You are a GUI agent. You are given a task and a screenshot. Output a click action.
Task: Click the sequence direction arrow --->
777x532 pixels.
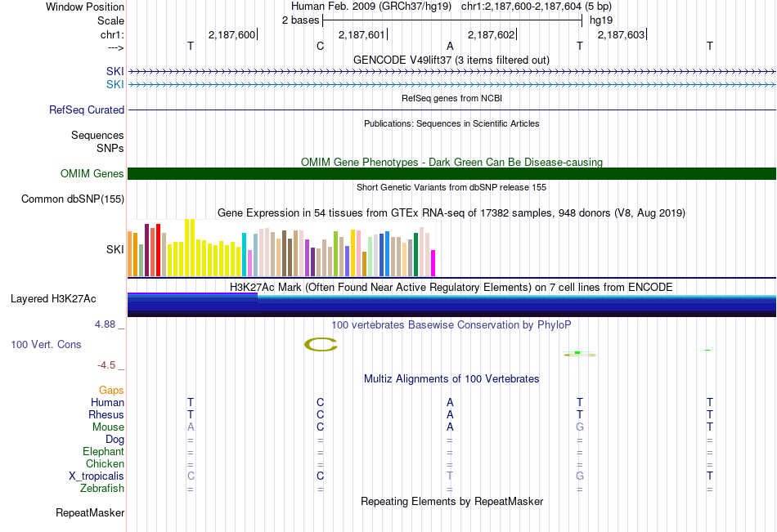click(115, 47)
